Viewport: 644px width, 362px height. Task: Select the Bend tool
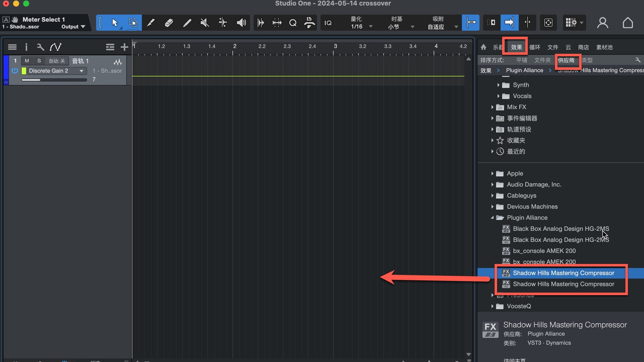[223, 23]
